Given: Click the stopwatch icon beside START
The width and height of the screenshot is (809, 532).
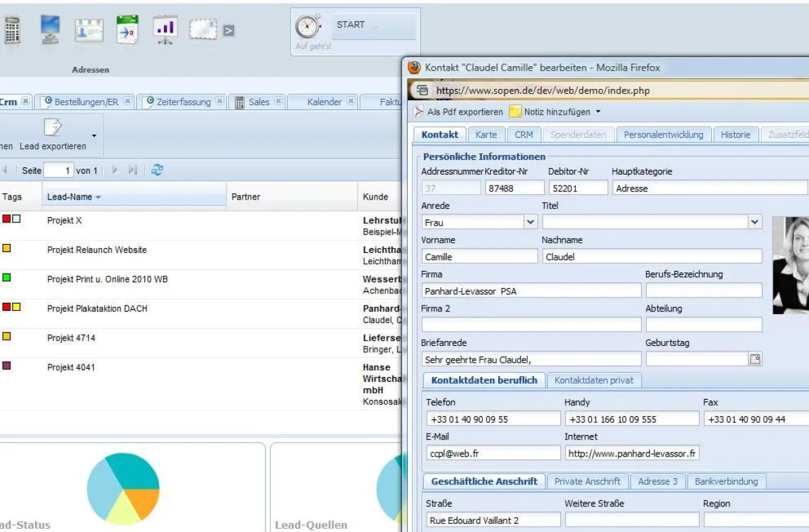Looking at the screenshot, I should coord(308,27).
